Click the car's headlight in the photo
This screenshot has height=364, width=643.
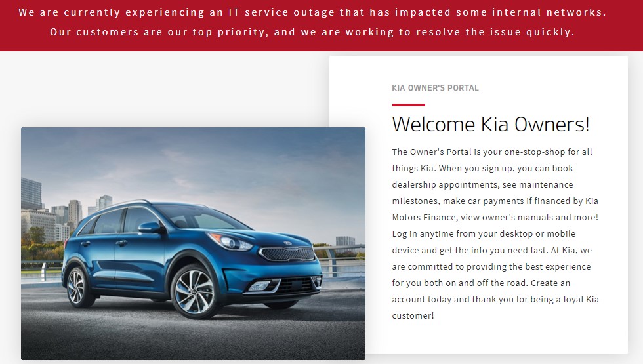coord(230,242)
